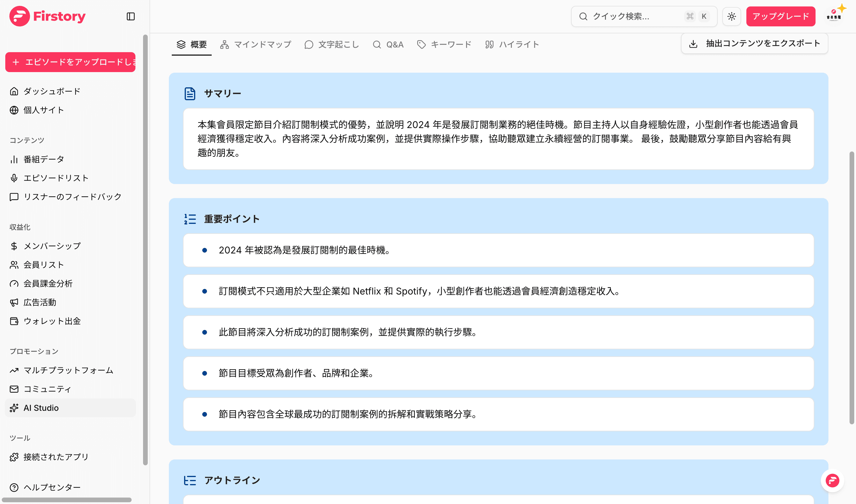
Task: Click the マルチプラットフォーム trend icon
Action: click(x=14, y=370)
